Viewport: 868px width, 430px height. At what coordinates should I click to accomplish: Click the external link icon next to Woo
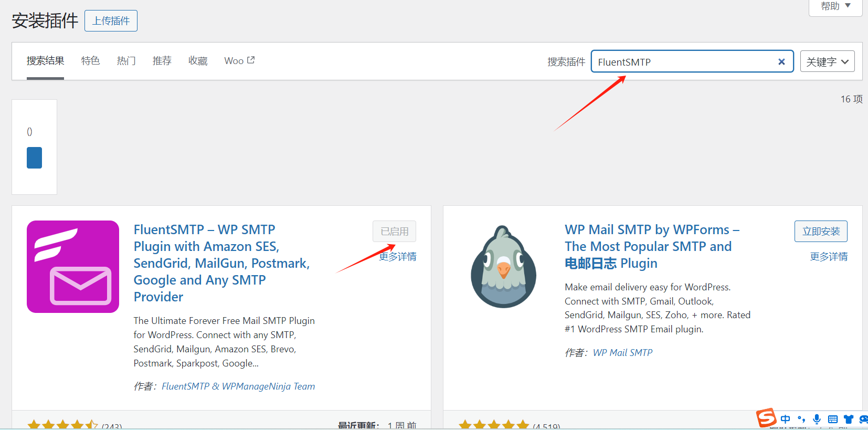tap(251, 60)
